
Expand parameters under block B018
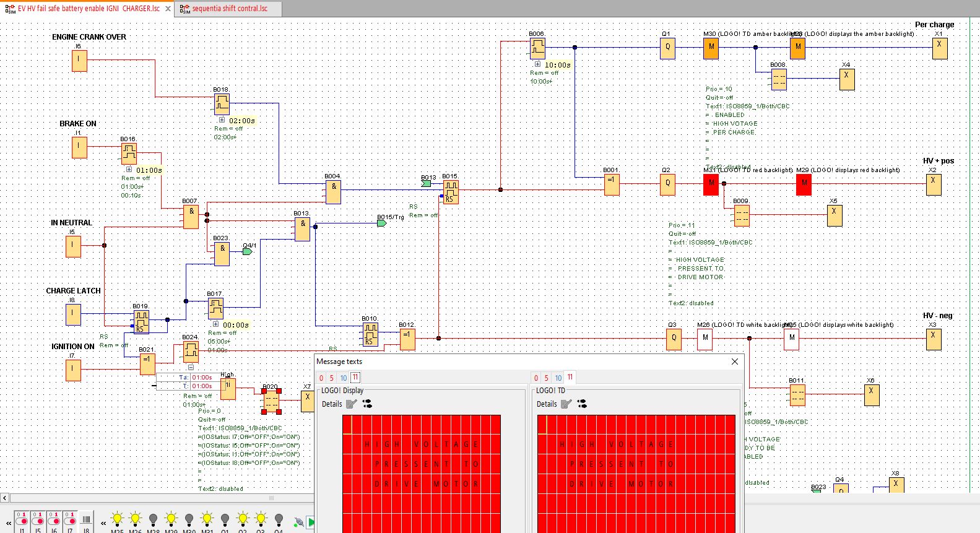coord(222,120)
